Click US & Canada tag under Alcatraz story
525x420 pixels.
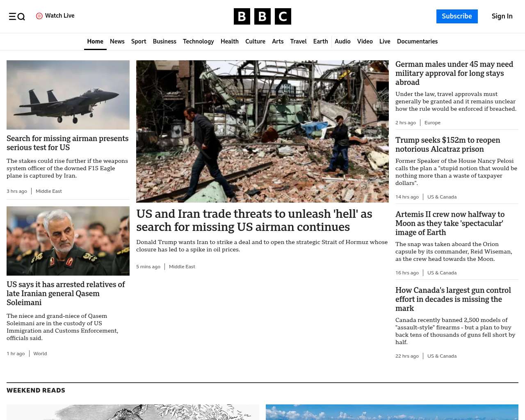coord(442,197)
